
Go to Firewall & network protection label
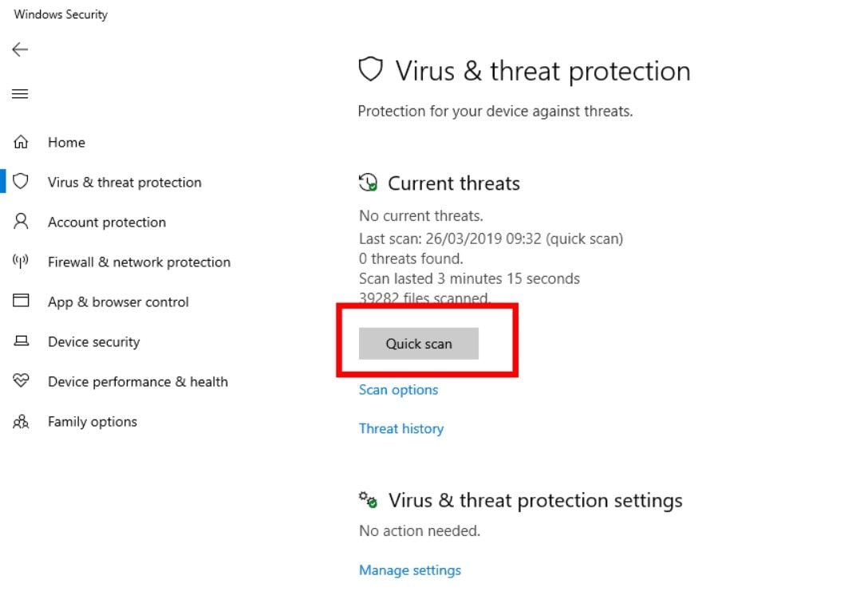[139, 262]
